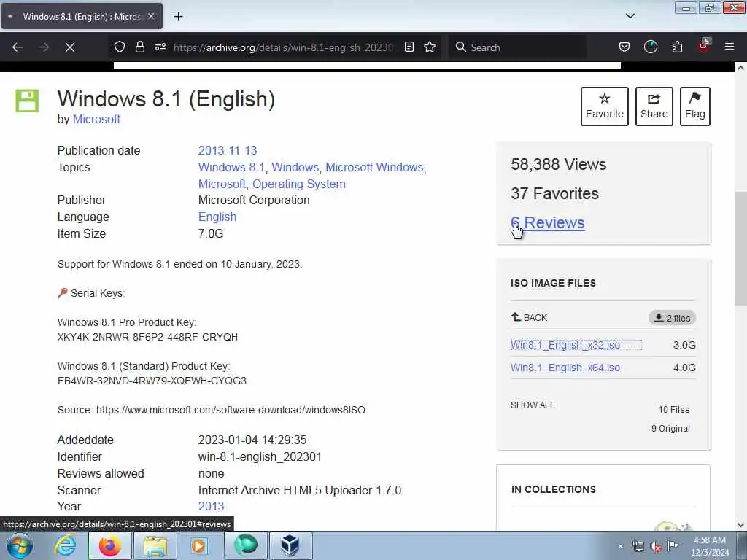This screenshot has height=560, width=747.
Task: Download Win8.1_English_x64.iso file
Action: 565,367
